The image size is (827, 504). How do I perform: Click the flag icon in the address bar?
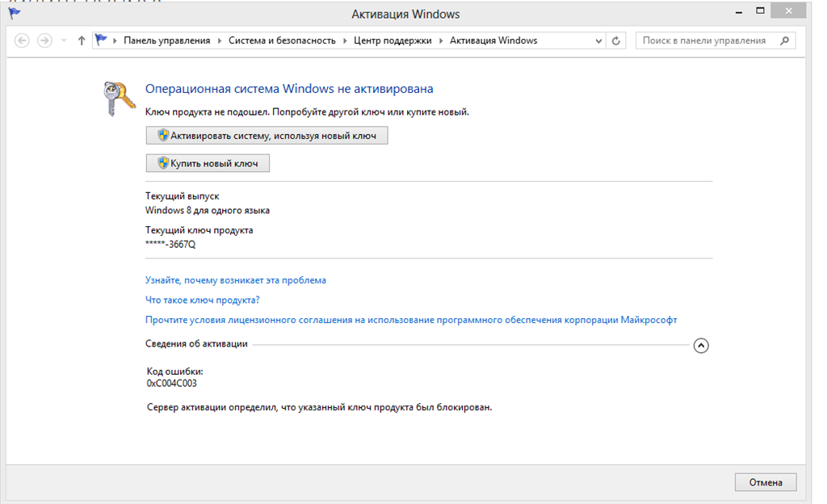101,40
